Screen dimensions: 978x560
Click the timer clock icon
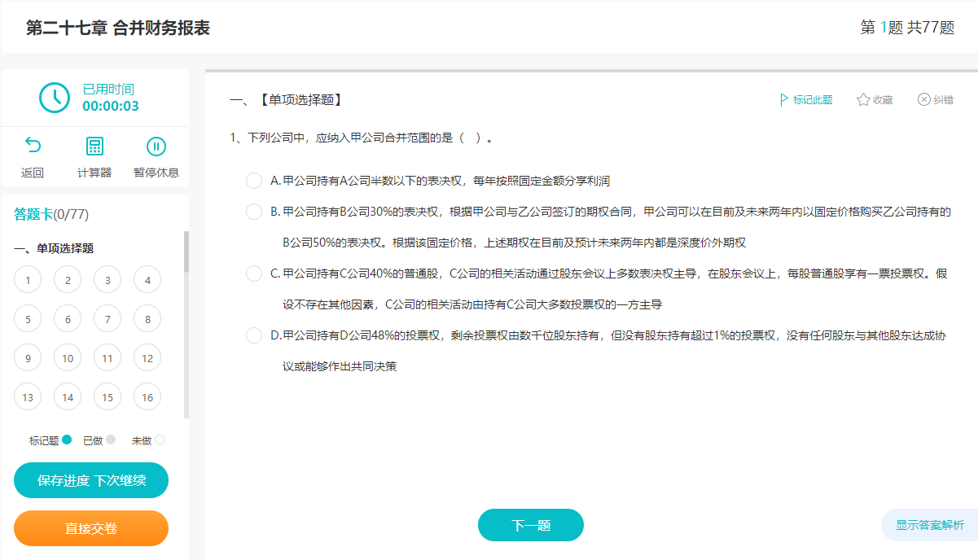coord(54,97)
